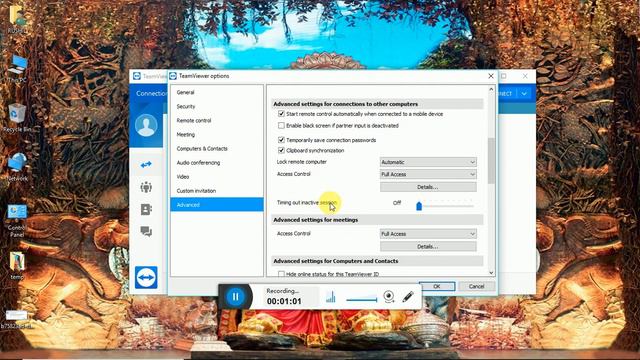Enable black screen if partner input deactivated
Image resolution: width=640 pixels, height=360 pixels.
pos(281,125)
